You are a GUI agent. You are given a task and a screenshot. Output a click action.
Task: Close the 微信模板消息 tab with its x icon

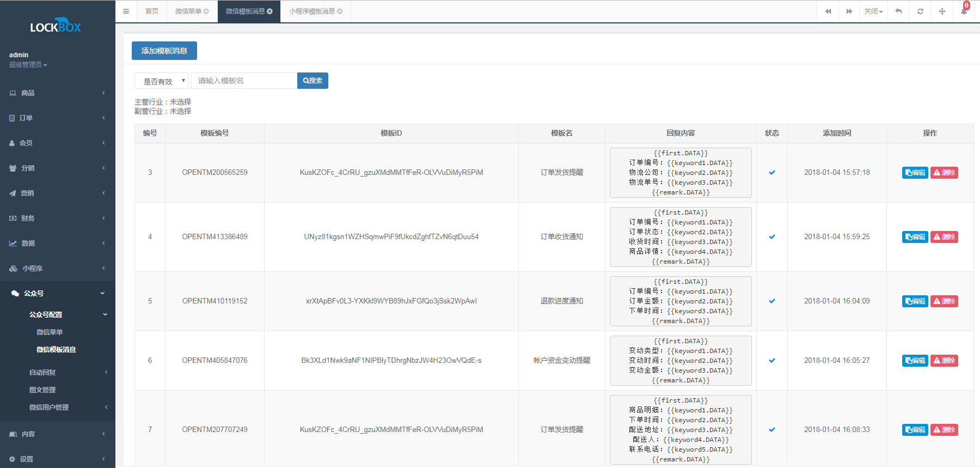point(269,11)
